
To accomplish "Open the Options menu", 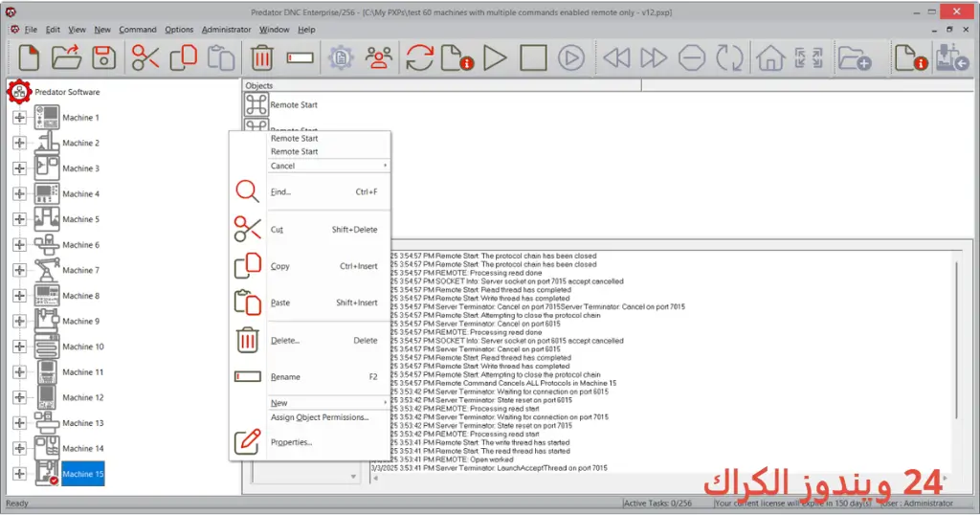I will [x=179, y=30].
